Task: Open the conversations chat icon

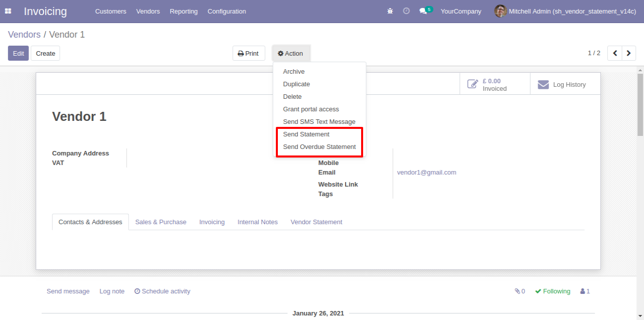Action: click(424, 11)
